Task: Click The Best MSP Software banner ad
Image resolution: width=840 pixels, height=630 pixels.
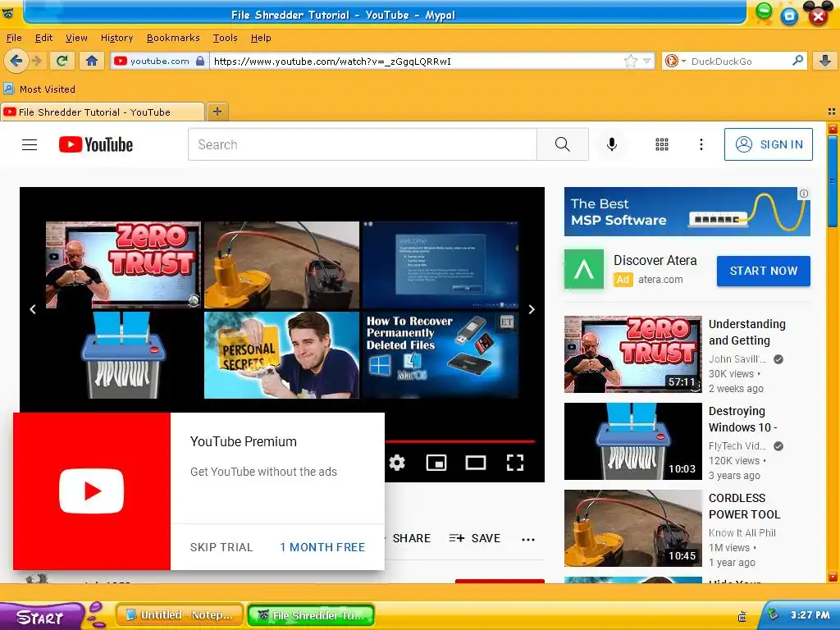Action: pyautogui.click(x=687, y=212)
